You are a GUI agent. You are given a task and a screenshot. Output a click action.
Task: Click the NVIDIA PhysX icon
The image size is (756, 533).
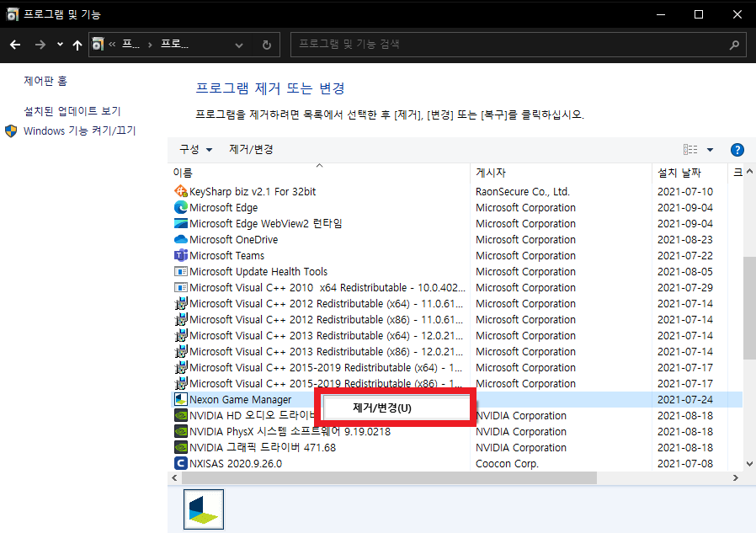[x=181, y=431]
